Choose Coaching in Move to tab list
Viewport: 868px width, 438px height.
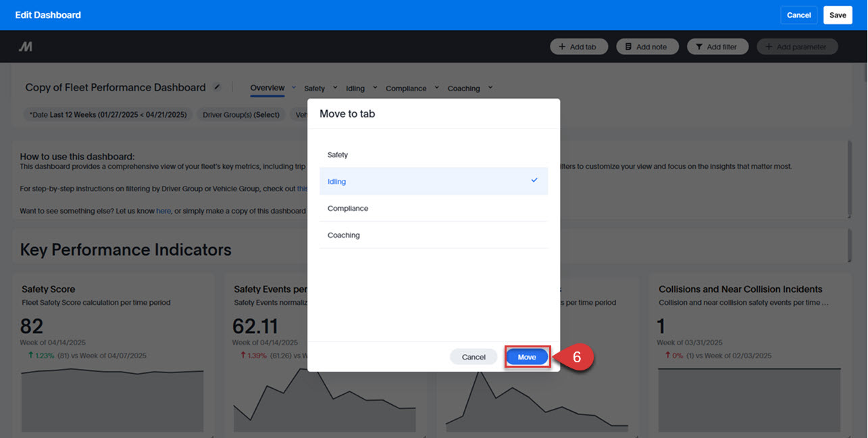(434, 235)
